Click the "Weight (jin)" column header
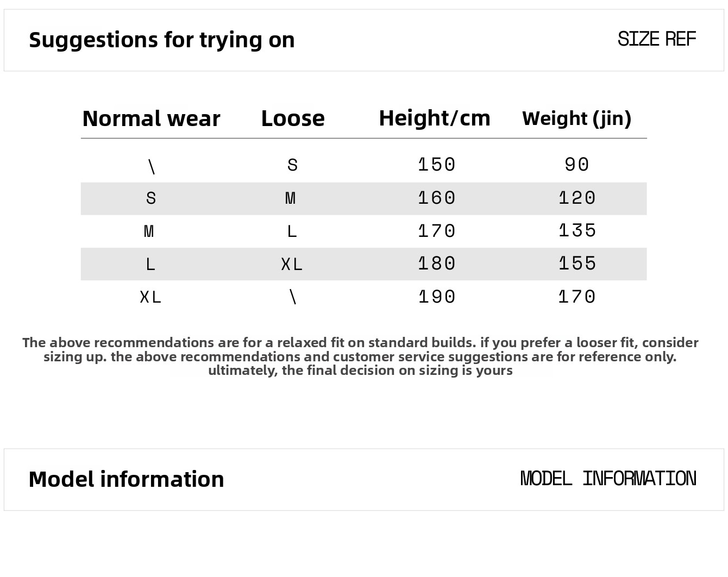The height and width of the screenshot is (577, 728). coord(576,118)
